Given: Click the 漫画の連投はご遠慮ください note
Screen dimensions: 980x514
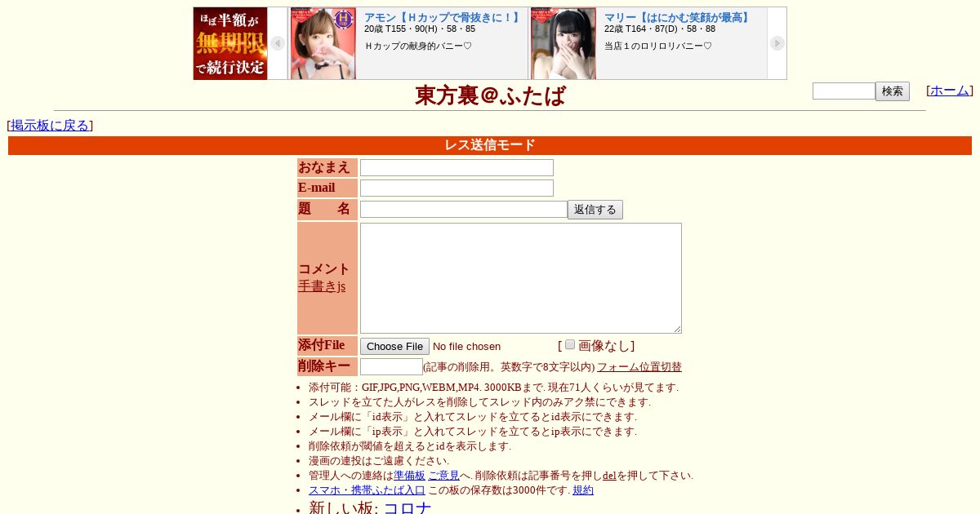Looking at the screenshot, I should click(379, 461).
